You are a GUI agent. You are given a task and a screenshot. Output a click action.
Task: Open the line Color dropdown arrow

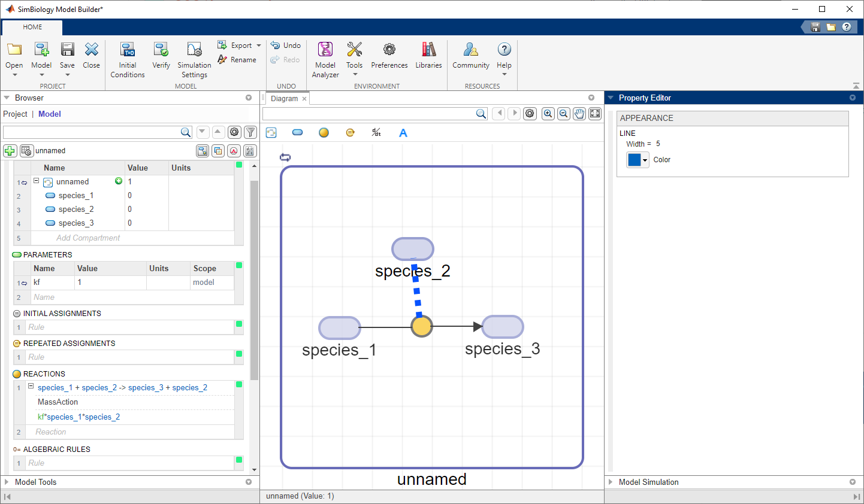645,160
